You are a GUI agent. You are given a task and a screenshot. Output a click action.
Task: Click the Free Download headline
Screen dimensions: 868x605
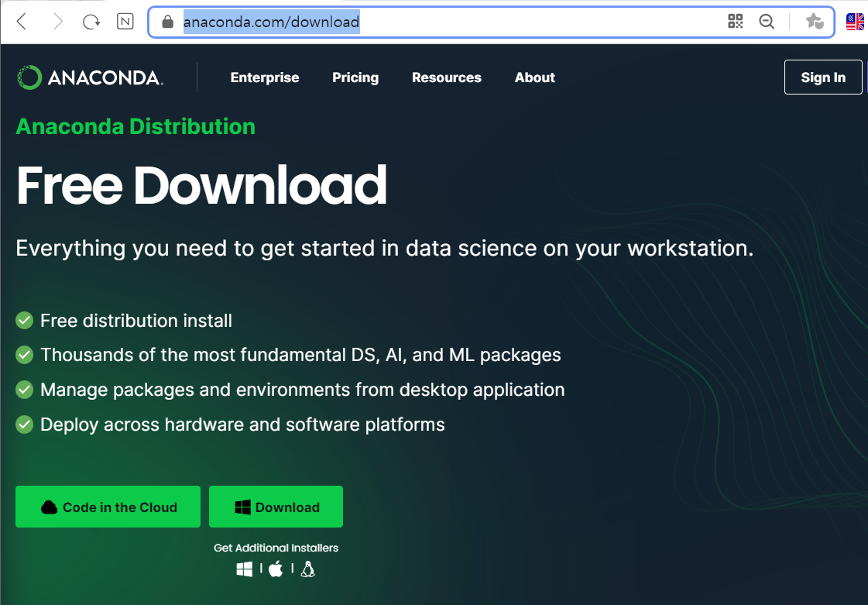[x=201, y=185]
